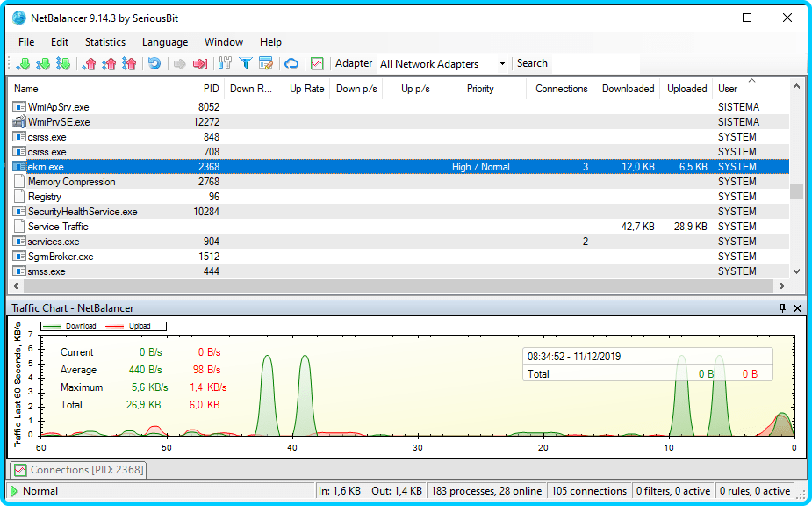Sort by the Name column header

pyautogui.click(x=84, y=89)
